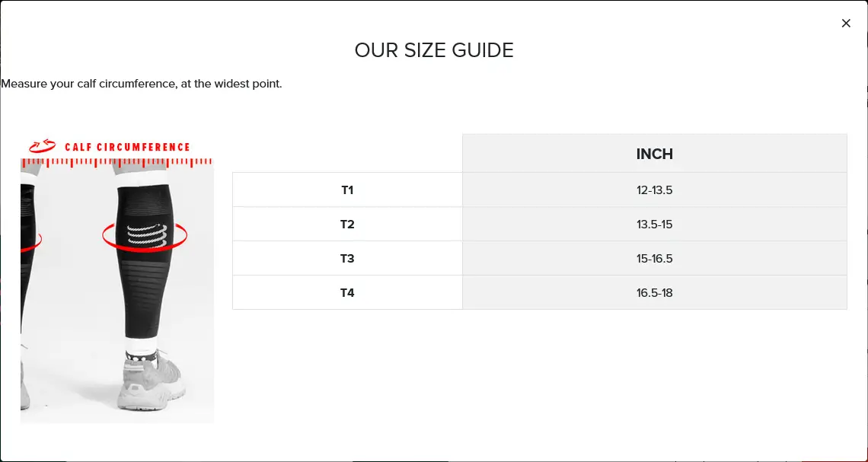Select the T2 size row label
The image size is (868, 462).
click(347, 224)
